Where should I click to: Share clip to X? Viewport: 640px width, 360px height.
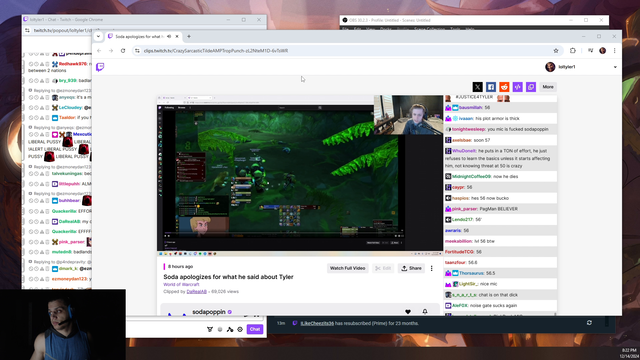tap(478, 87)
